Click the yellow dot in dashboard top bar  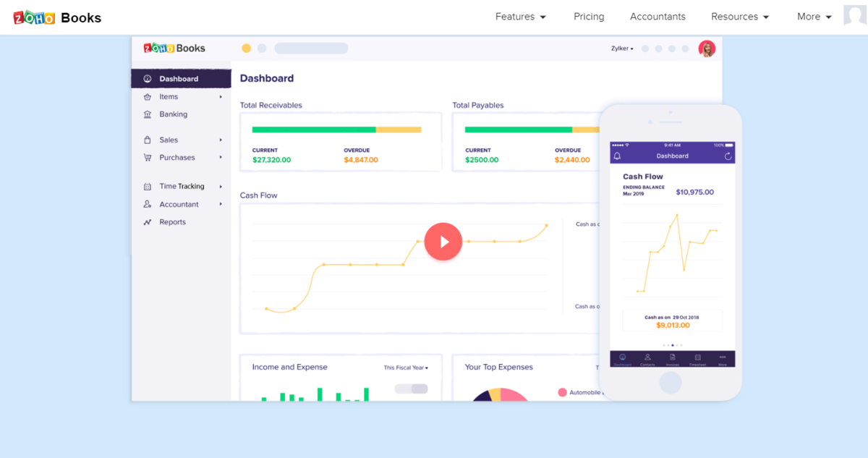pyautogui.click(x=246, y=48)
